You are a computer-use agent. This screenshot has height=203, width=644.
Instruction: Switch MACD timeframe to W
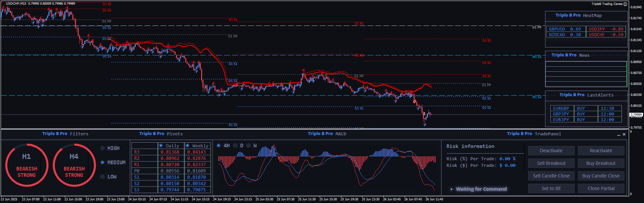249,146
